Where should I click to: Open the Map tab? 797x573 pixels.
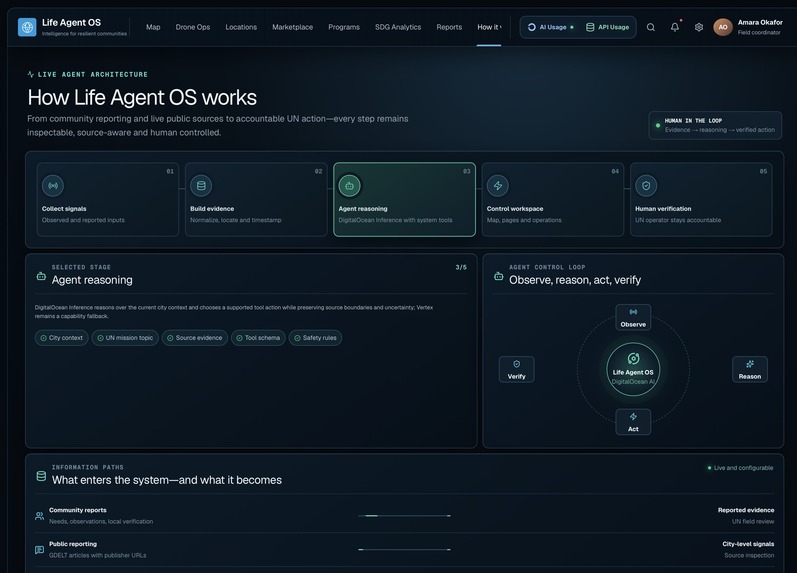153,27
